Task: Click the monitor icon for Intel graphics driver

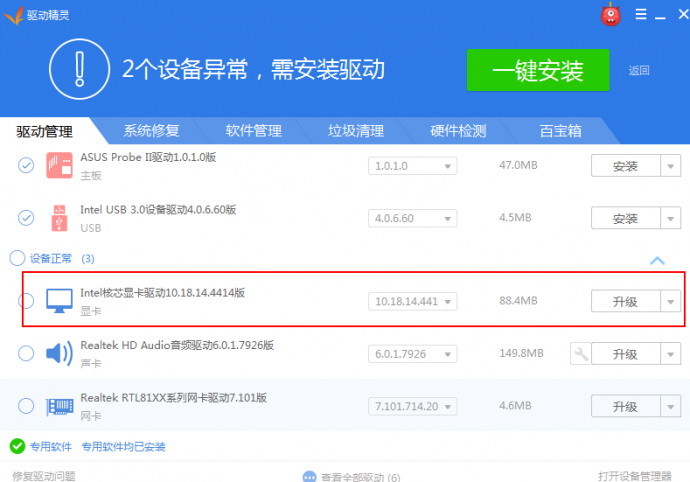Action: coord(59,301)
